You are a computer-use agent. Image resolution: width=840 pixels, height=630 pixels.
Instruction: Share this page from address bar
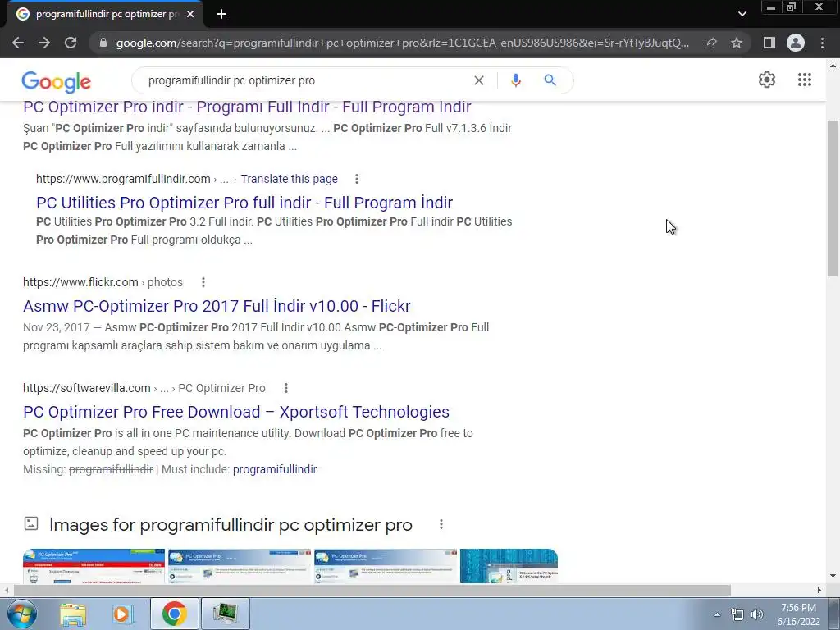pos(710,43)
